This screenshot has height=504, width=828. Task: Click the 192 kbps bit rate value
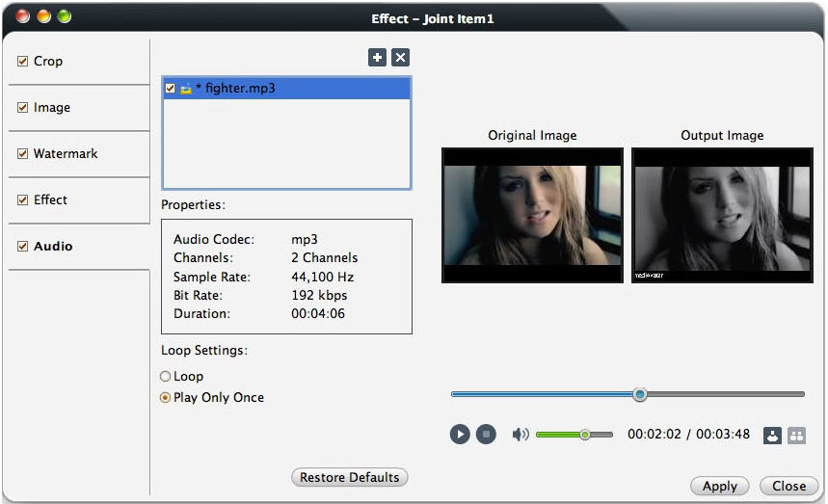click(x=319, y=296)
